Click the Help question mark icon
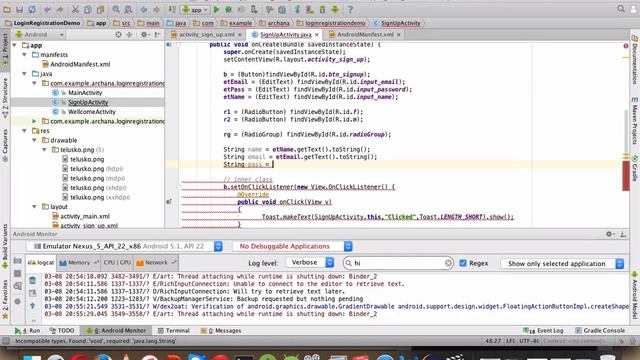The height and width of the screenshot is (360, 640). (350, 9)
